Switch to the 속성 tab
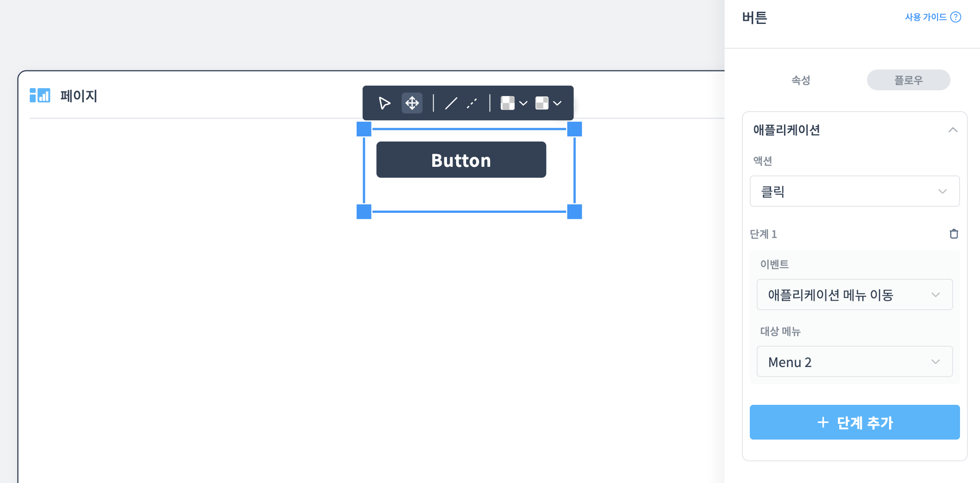Image resolution: width=980 pixels, height=483 pixels. click(x=801, y=80)
